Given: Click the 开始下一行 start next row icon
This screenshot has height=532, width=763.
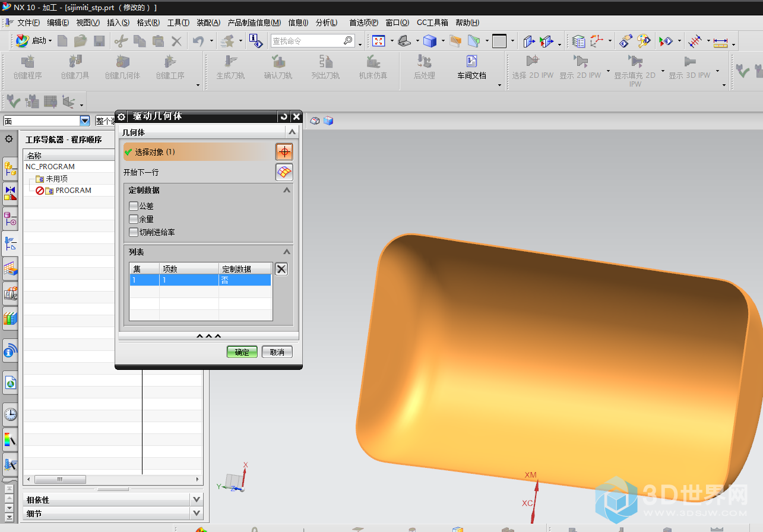Looking at the screenshot, I should coord(284,172).
